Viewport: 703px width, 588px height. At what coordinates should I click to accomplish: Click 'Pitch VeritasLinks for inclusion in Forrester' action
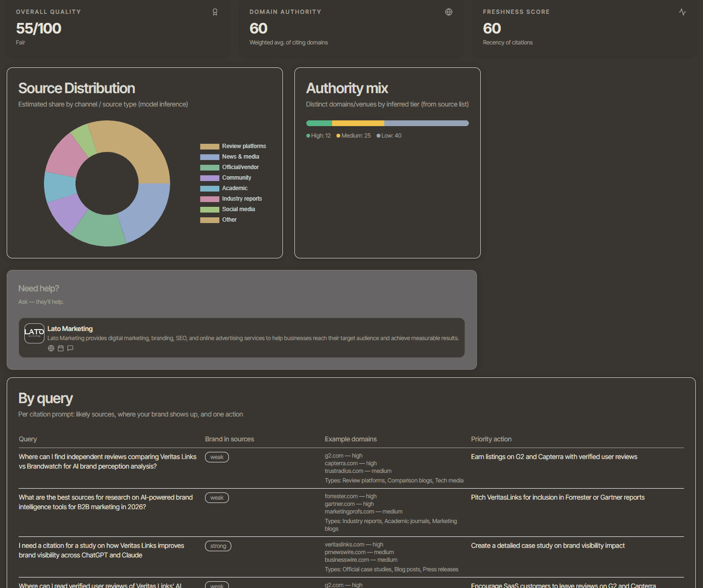558,498
